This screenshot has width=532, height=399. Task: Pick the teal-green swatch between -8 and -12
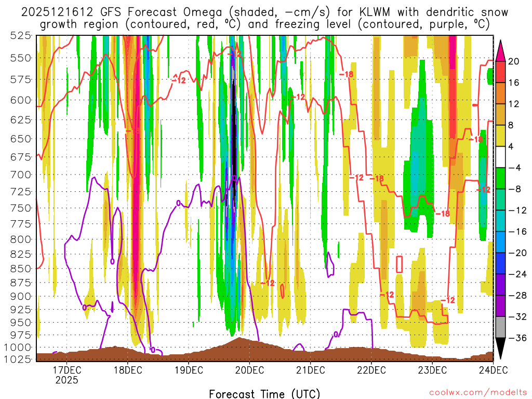pos(500,199)
